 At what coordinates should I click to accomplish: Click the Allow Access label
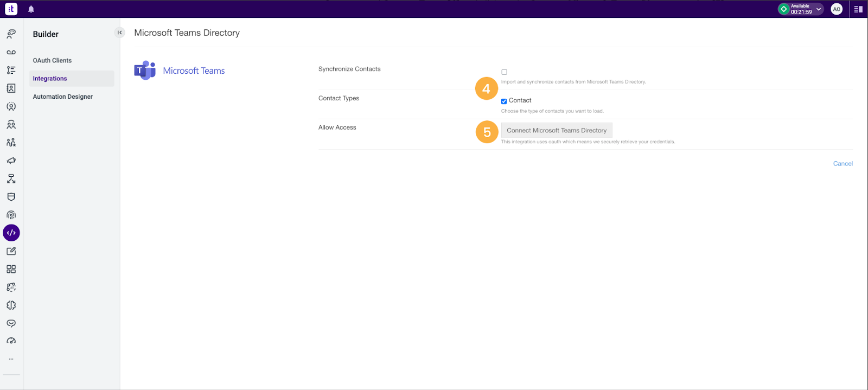[337, 127]
